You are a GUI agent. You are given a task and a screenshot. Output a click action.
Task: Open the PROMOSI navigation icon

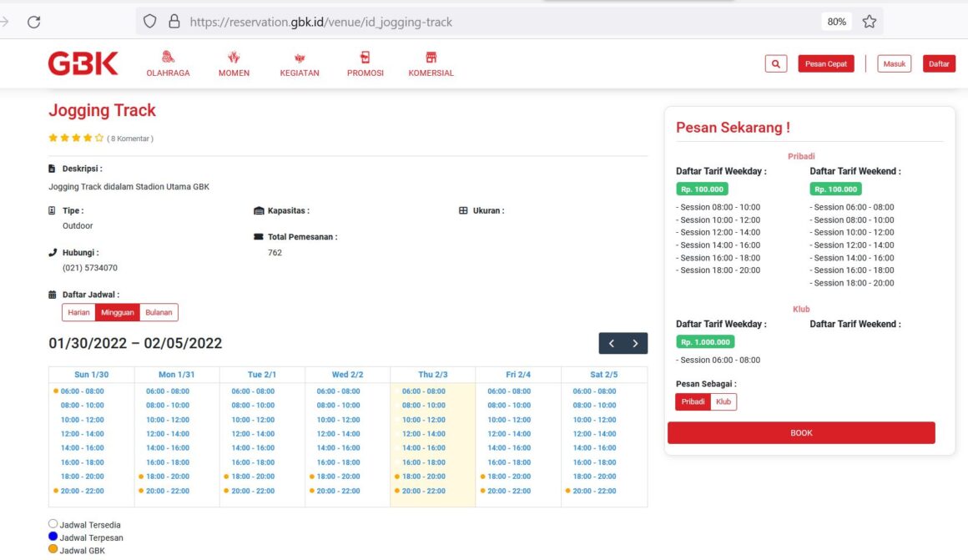click(x=365, y=57)
